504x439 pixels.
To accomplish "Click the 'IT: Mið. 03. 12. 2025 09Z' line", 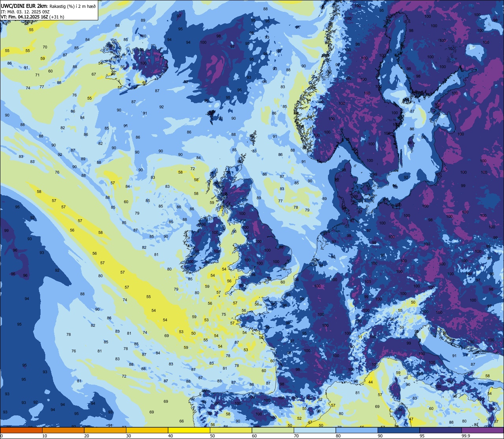I will tap(25, 12).
